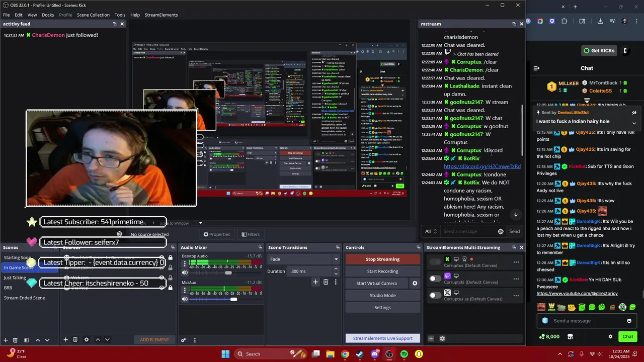Open mstream chat settings gear
The width and height of the screenshot is (644, 362).
tap(501, 231)
